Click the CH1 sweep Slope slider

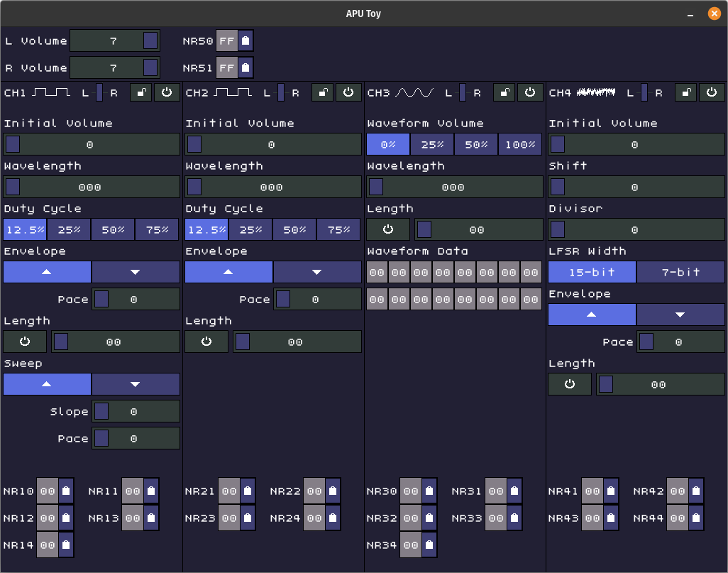(x=136, y=411)
